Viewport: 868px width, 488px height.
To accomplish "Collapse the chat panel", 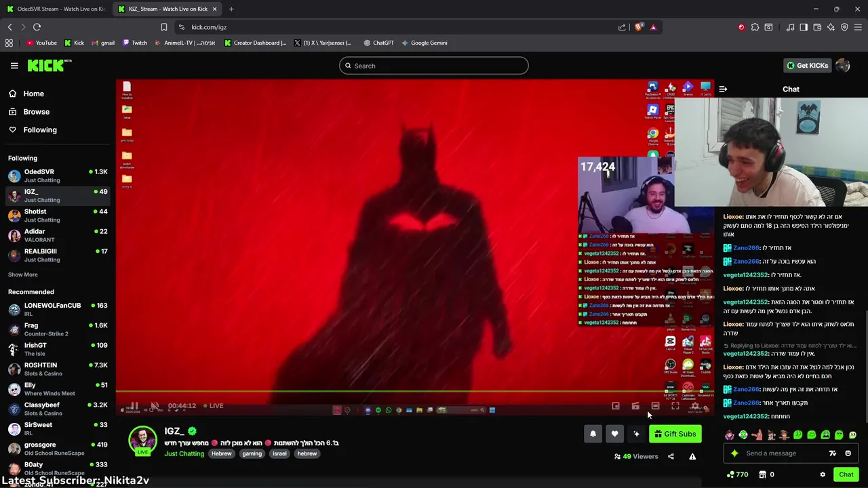I will pyautogui.click(x=723, y=89).
